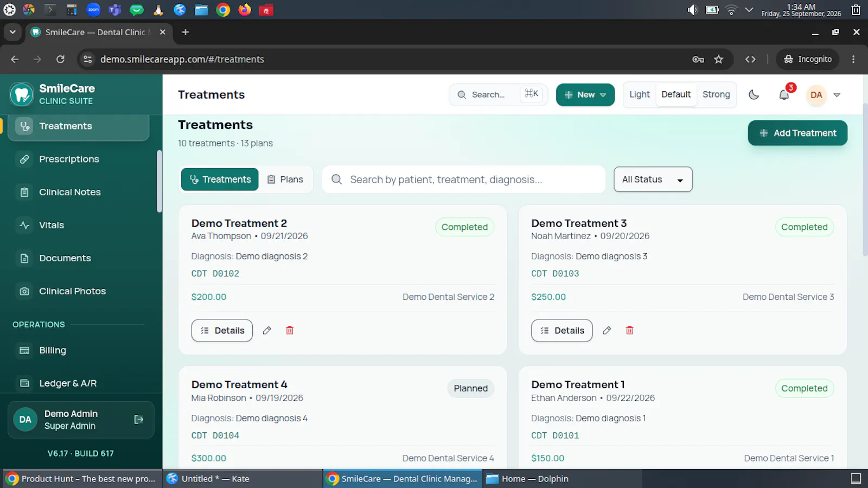Screen dimensions: 868x488
Task: Open Ledger & A/R in sidebar
Action: [x=79, y=383]
